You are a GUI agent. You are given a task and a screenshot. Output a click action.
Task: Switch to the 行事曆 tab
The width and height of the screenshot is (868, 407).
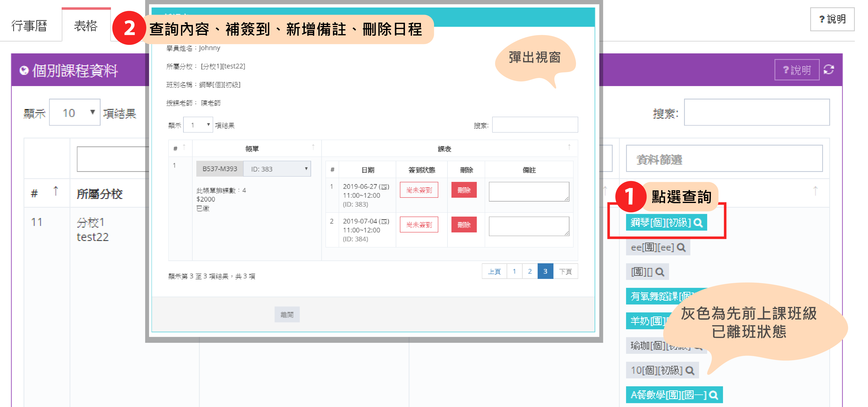point(29,26)
